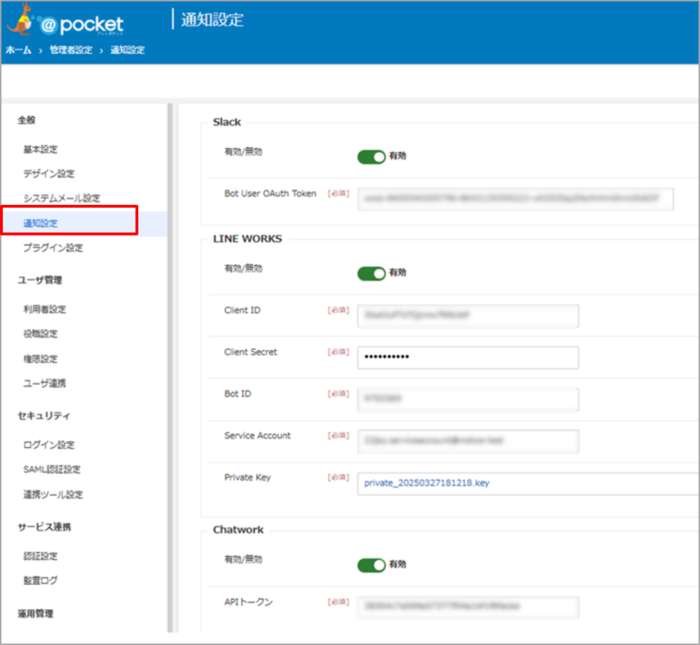Open SAML認証設定 in the sidebar
The height and width of the screenshot is (645, 700).
pyautogui.click(x=52, y=470)
